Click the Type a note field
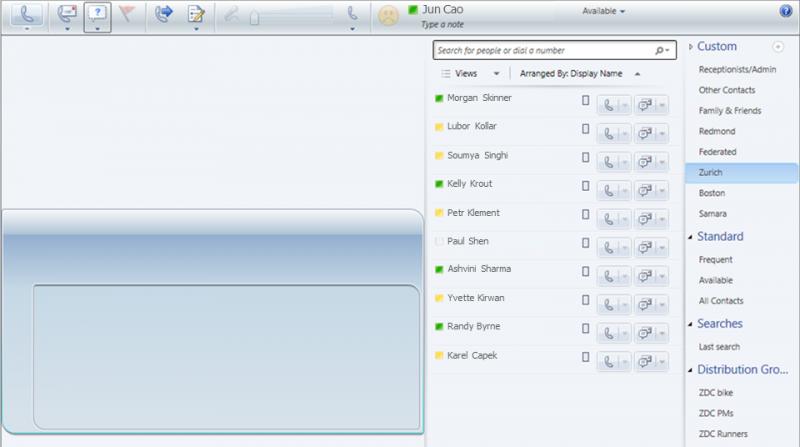Screen dimensions: 800x447 [442, 24]
